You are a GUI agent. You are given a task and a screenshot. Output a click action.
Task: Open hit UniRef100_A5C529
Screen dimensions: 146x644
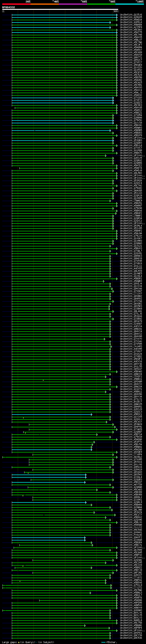(131, 75)
